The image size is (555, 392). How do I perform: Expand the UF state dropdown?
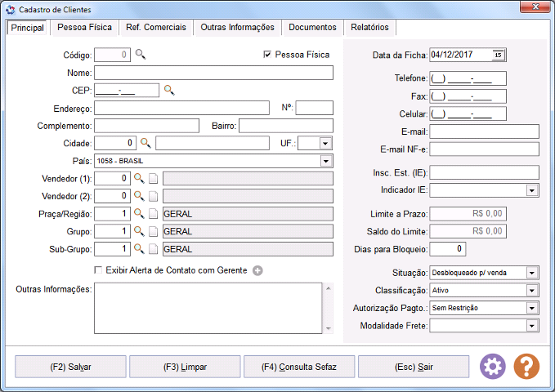point(326,143)
